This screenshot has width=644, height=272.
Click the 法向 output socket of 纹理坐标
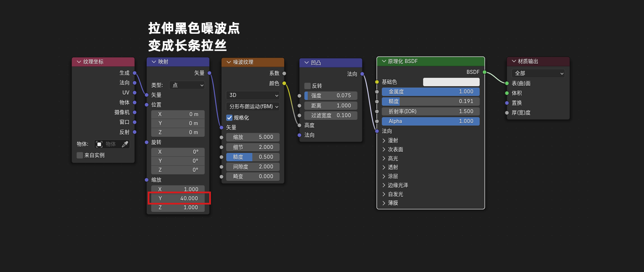[x=135, y=83]
